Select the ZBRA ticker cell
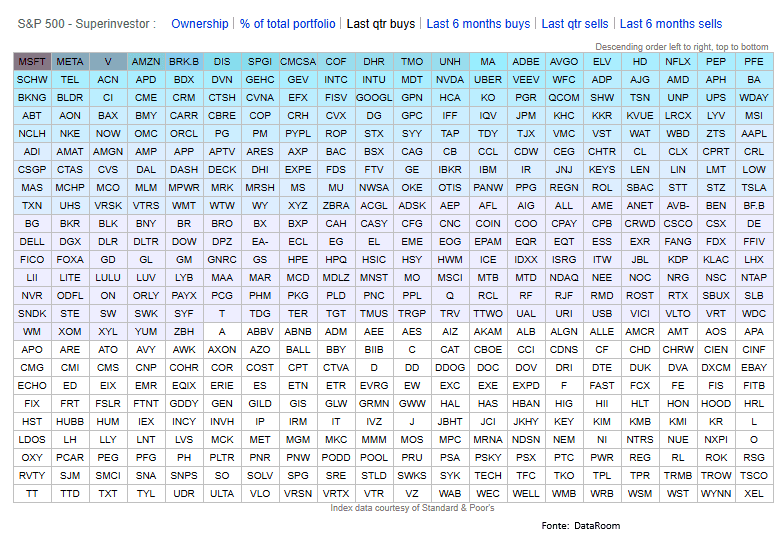This screenshot has height=534, width=776. tap(336, 205)
